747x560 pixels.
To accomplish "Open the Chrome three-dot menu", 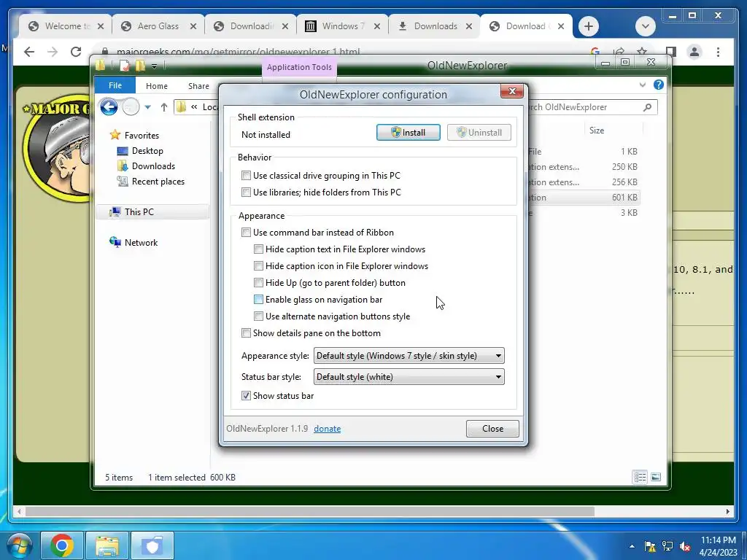I will (x=718, y=52).
